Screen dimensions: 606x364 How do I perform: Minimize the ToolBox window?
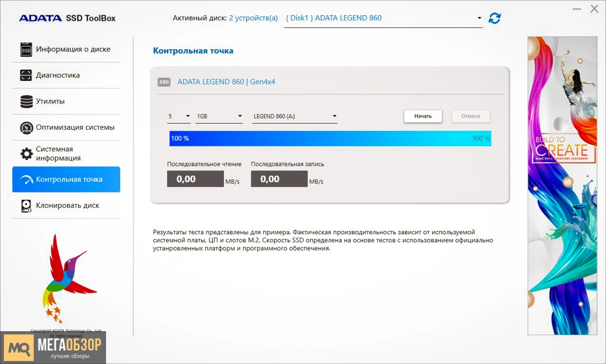coord(578,9)
